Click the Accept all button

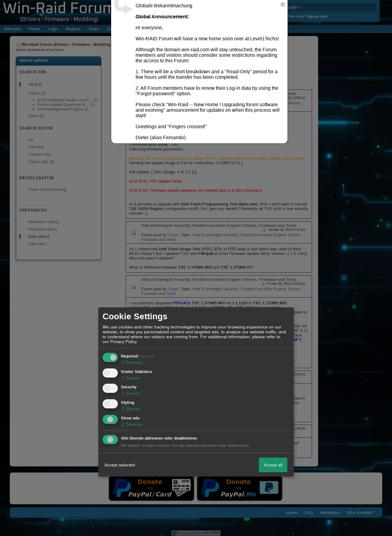point(273,465)
